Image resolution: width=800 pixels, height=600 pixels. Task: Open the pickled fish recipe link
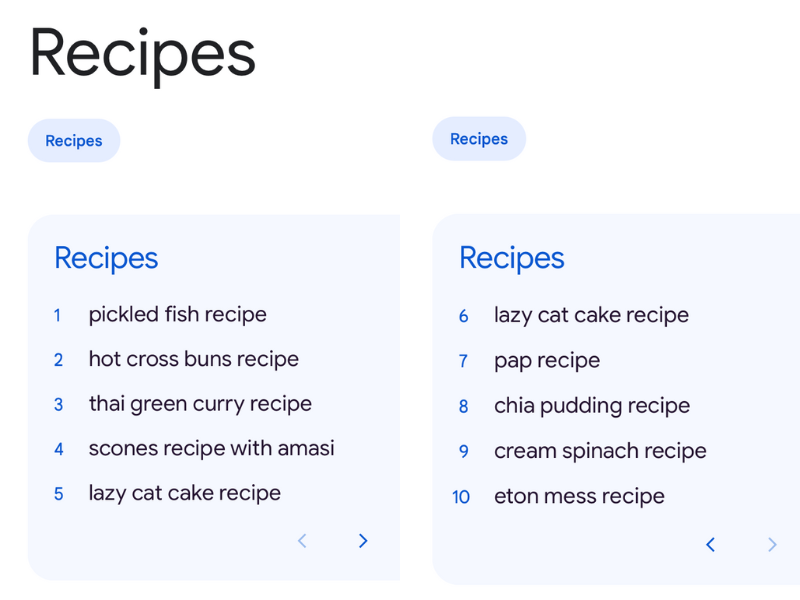tap(177, 314)
